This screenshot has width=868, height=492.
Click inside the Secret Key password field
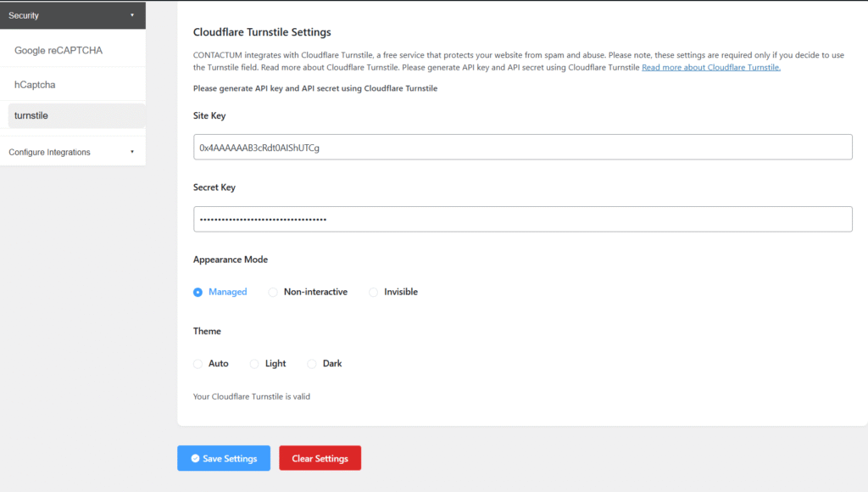pos(522,220)
